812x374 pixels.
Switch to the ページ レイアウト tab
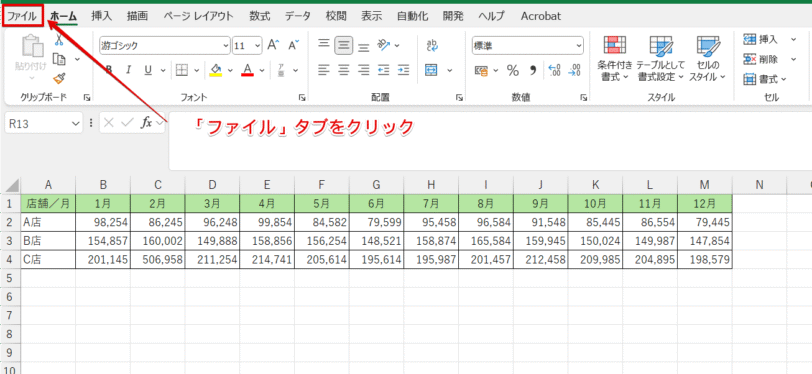198,16
